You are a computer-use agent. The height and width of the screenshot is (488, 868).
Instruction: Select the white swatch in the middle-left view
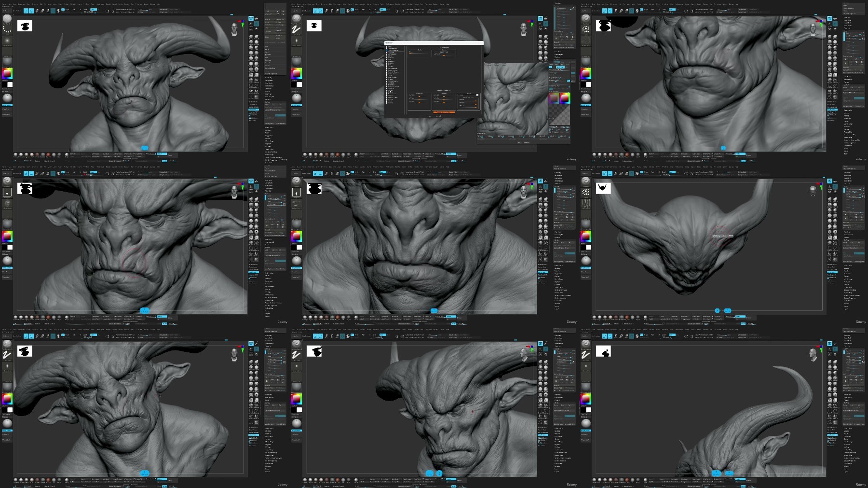pos(10,247)
